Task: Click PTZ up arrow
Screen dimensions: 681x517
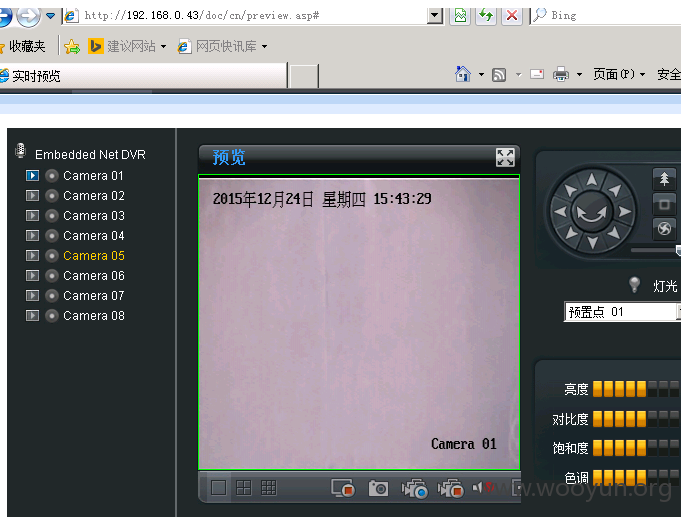Action: coord(592,179)
